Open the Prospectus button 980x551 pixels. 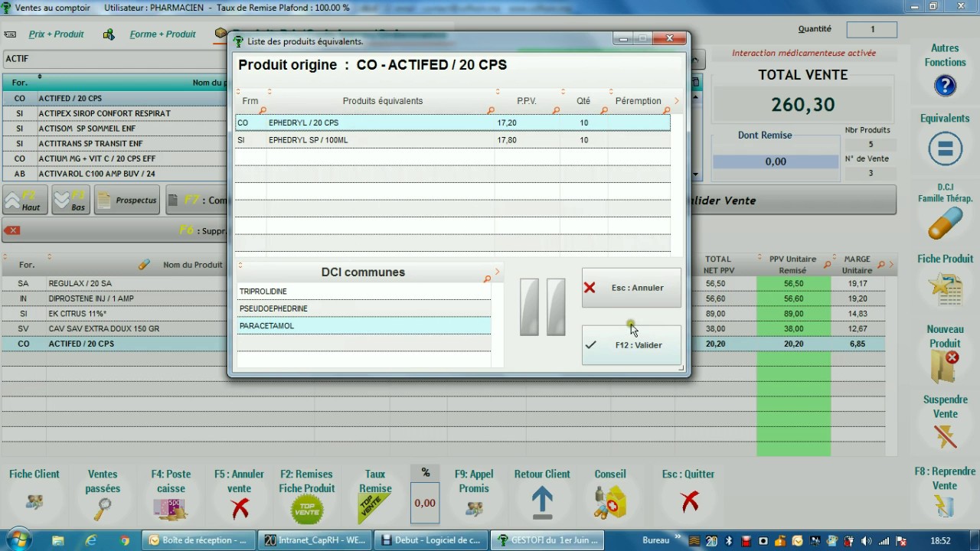(x=127, y=201)
